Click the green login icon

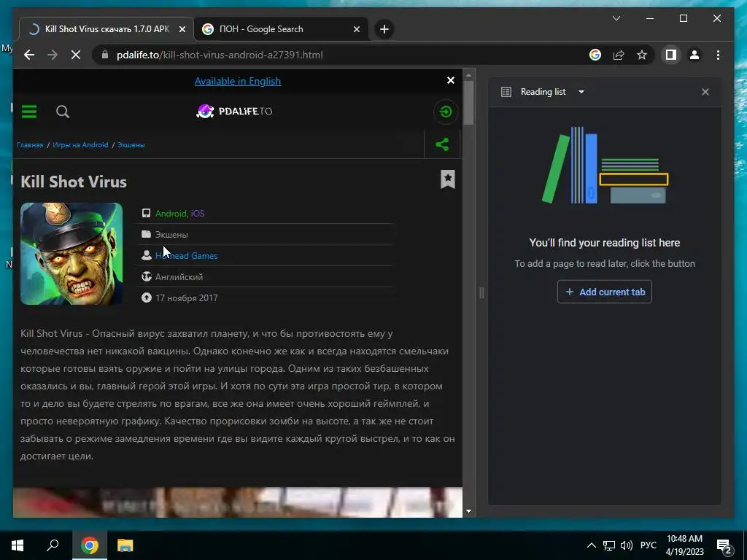tap(446, 112)
